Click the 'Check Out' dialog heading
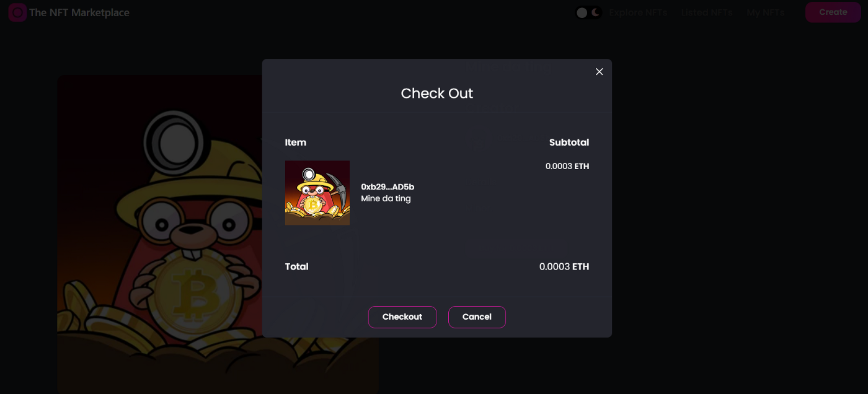 pyautogui.click(x=437, y=94)
